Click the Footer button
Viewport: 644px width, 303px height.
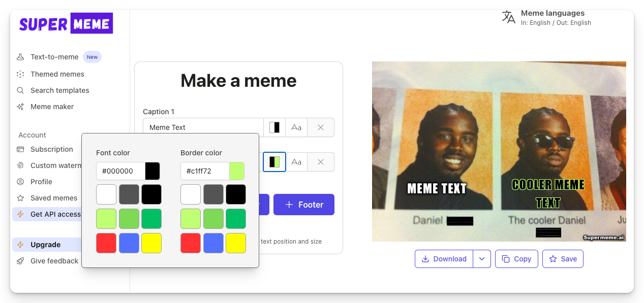303,205
